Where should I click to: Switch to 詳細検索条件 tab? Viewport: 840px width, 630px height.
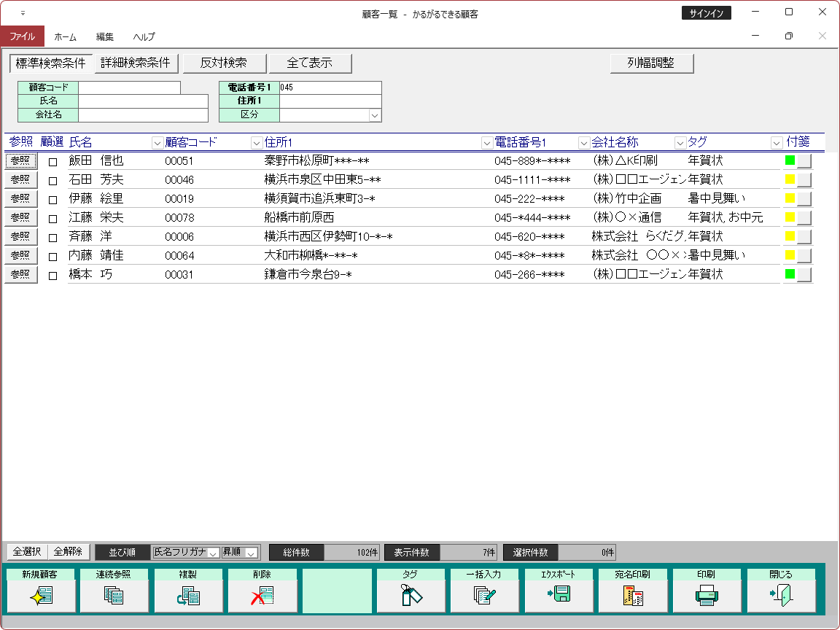tap(136, 63)
